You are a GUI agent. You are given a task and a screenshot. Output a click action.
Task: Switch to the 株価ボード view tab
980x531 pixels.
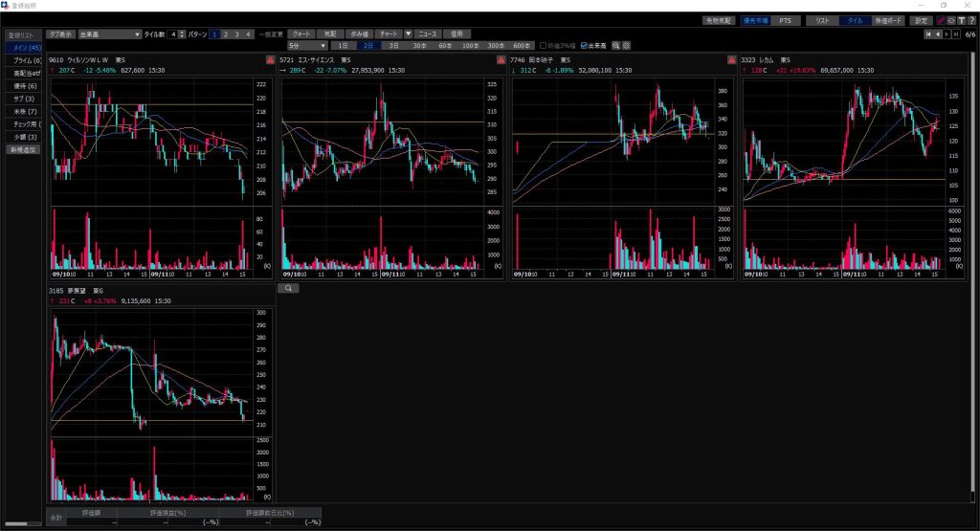tap(888, 20)
